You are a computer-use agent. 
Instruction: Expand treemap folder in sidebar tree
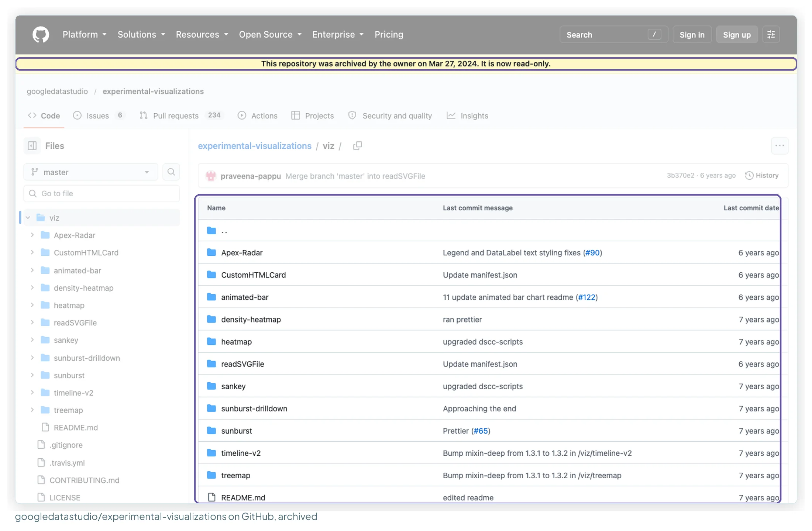(x=32, y=410)
